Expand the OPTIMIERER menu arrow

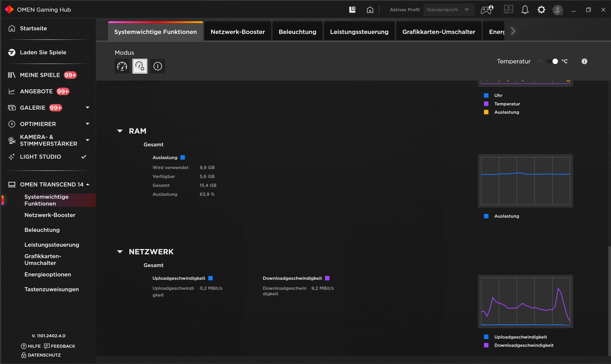88,124
